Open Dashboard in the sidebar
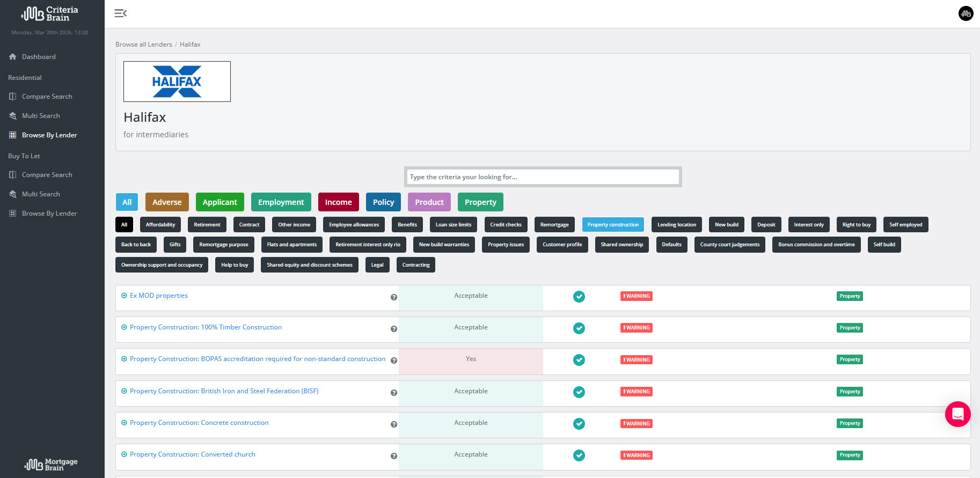Viewport: 980px width, 478px height. coord(38,57)
